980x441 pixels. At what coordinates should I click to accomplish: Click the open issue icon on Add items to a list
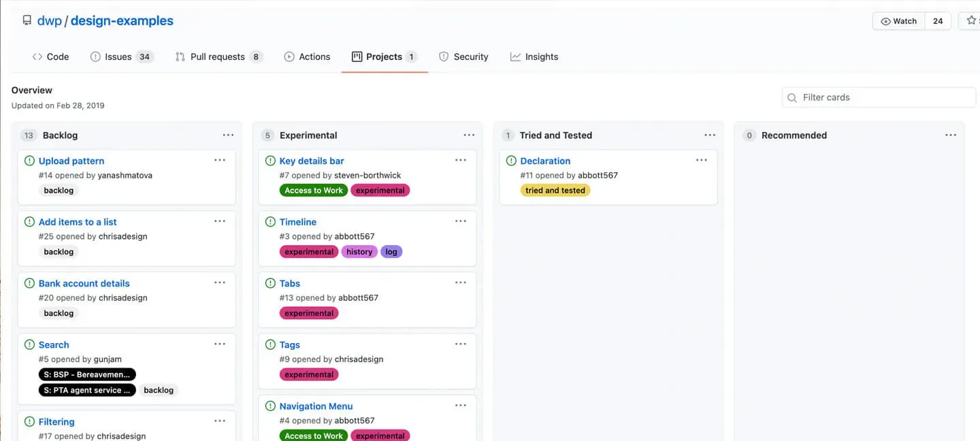[29, 222]
